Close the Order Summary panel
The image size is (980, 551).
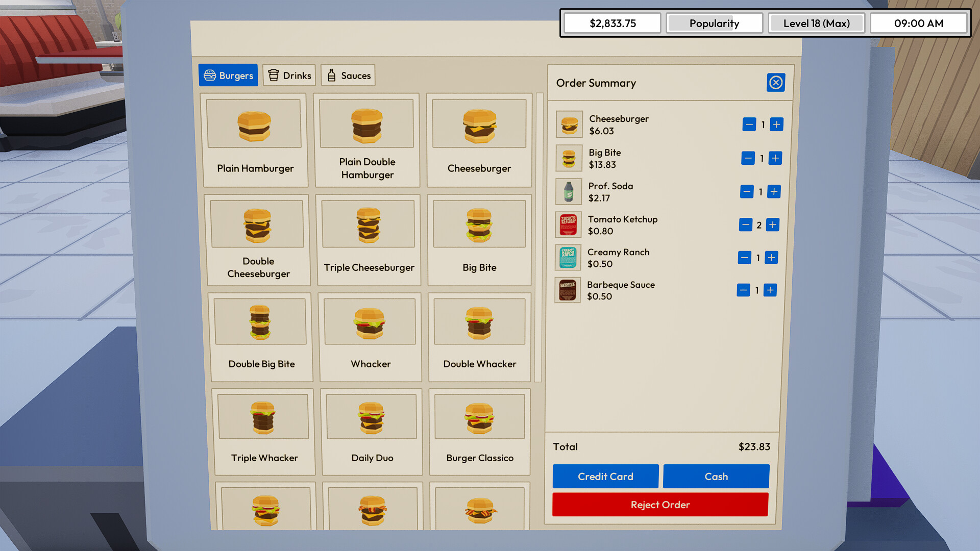[x=776, y=82]
